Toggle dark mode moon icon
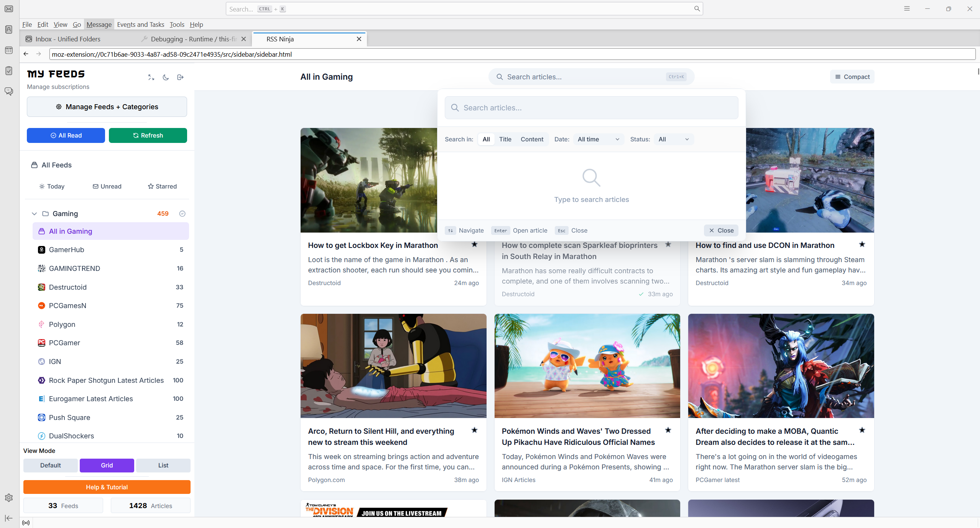Screen dimensions: 980x528 [166, 77]
